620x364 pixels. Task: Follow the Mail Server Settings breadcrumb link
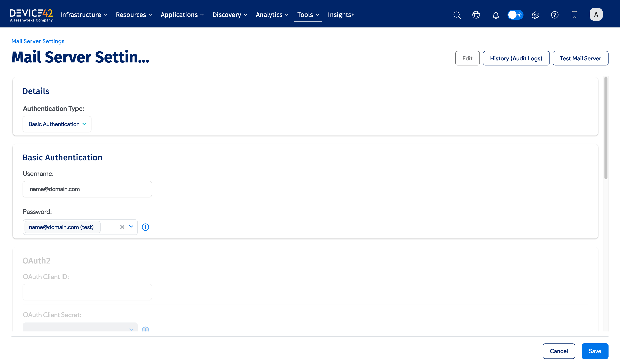pyautogui.click(x=38, y=41)
